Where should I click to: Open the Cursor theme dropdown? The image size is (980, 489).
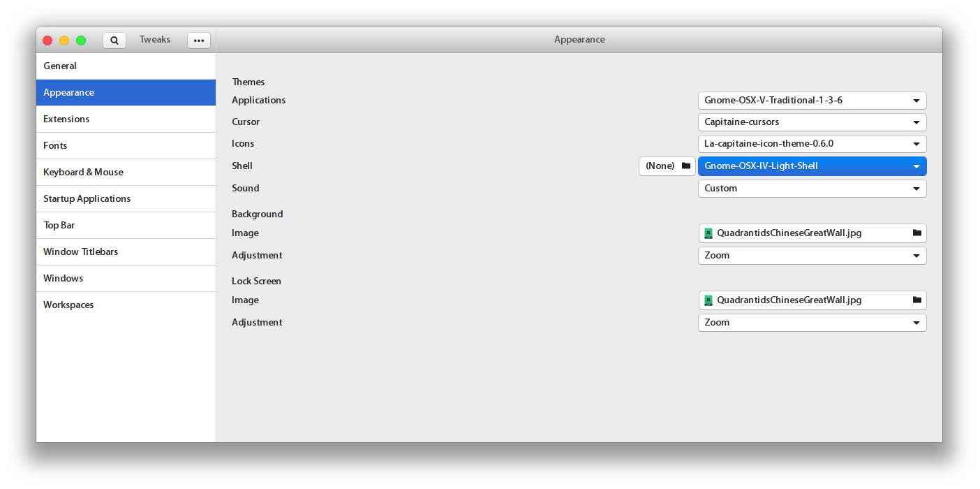pos(812,122)
